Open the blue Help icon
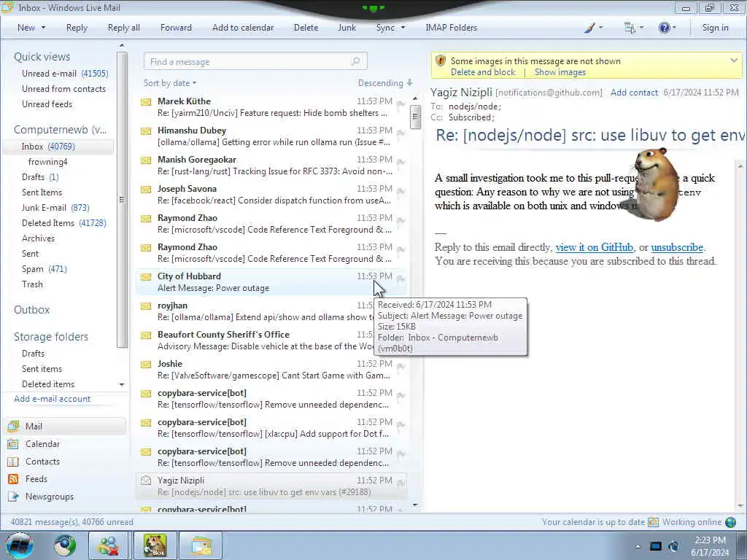 click(x=664, y=28)
